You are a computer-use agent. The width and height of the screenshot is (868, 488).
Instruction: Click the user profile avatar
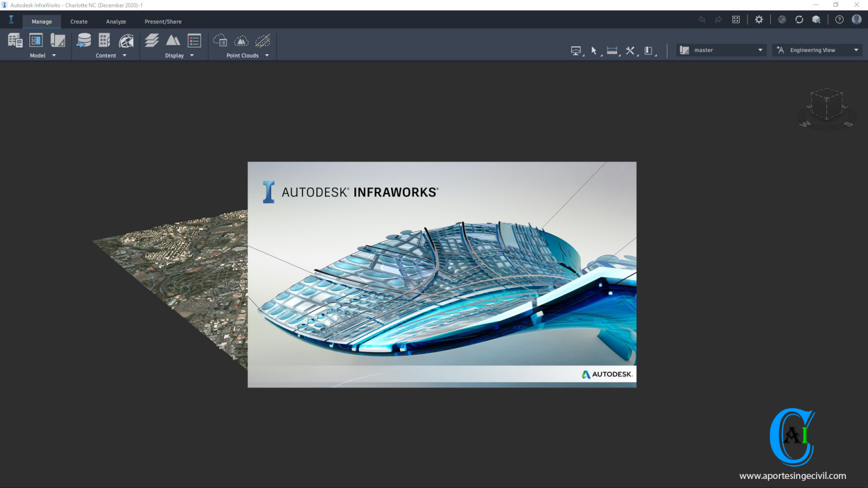(857, 19)
